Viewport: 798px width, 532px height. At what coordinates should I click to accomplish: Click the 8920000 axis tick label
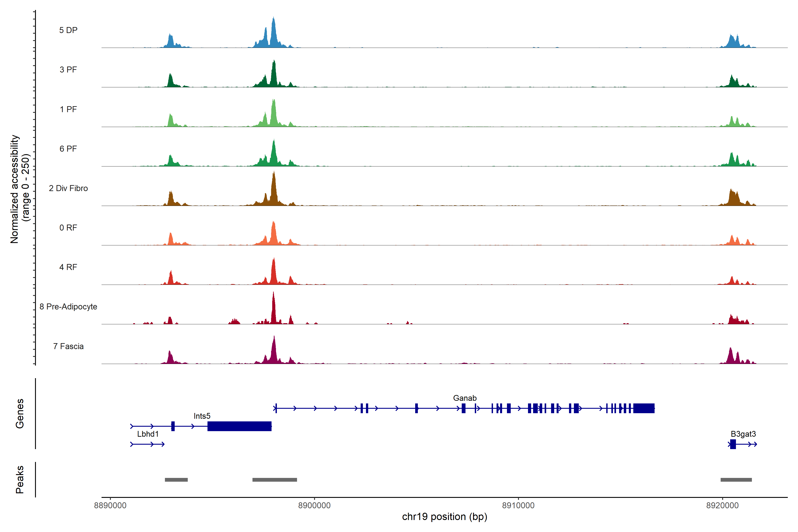tap(722, 506)
